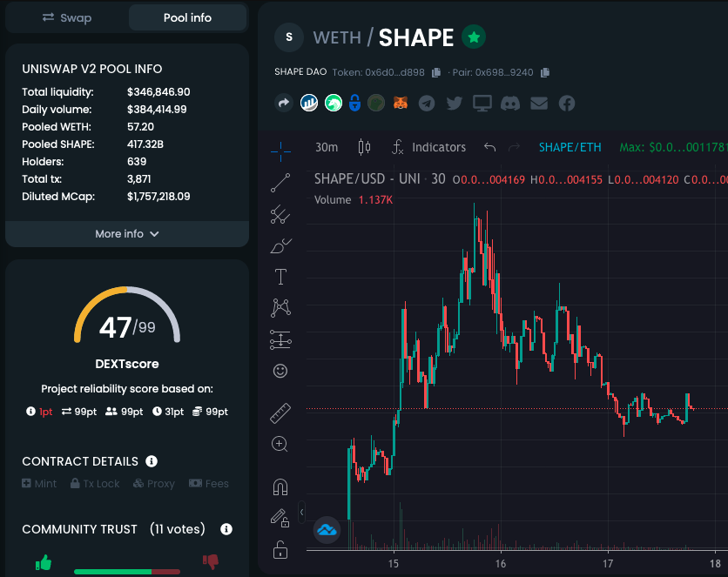Click the Volume 1.137K indicator label
Image resolution: width=728 pixels, height=577 pixels.
pos(354,200)
